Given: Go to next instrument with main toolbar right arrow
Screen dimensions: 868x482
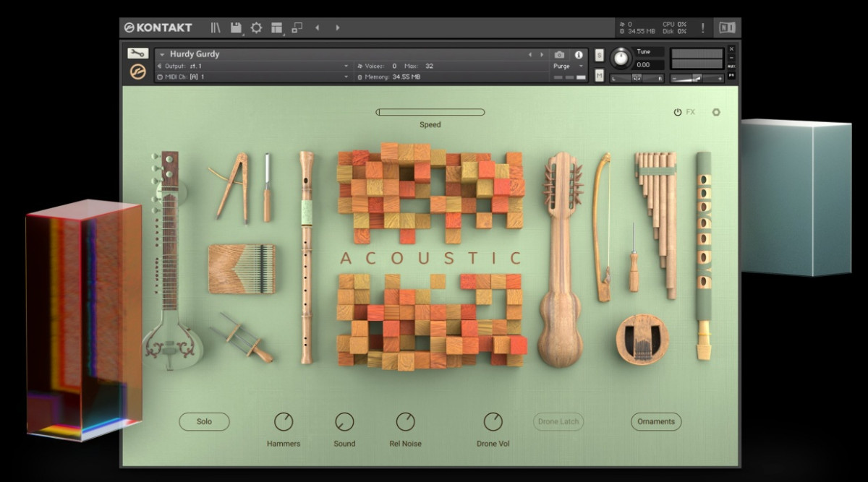Looking at the screenshot, I should click(x=337, y=28).
